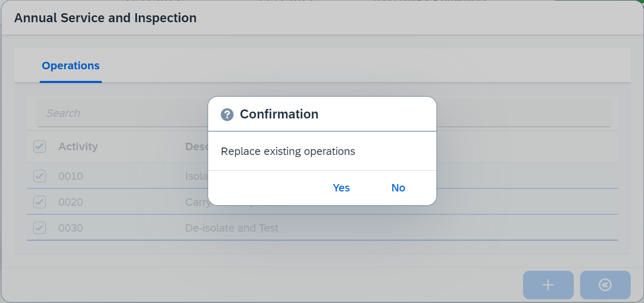
Task: Click the De-isolate and Test description
Action: click(x=231, y=228)
